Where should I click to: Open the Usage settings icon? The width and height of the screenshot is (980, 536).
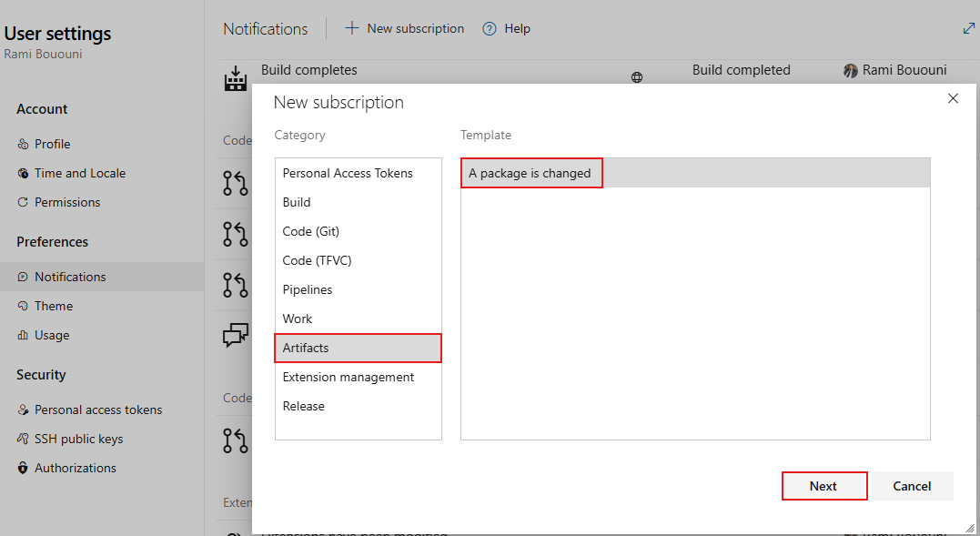coord(23,334)
